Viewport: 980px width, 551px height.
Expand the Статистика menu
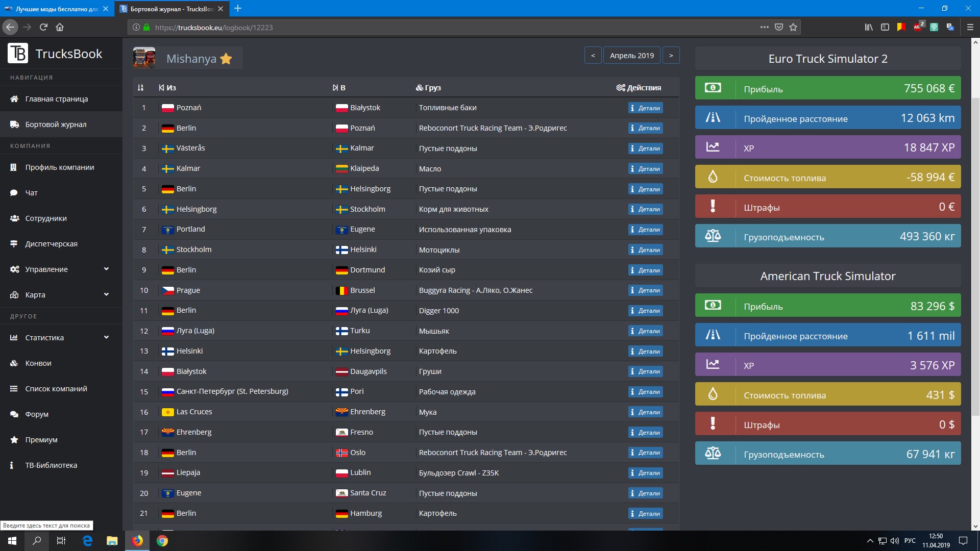61,337
